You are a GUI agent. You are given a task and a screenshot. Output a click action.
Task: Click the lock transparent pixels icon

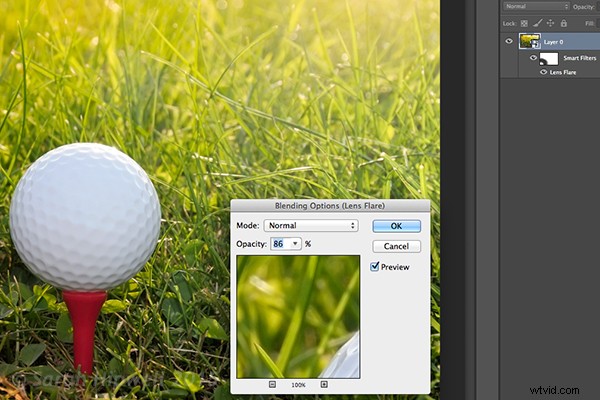click(524, 23)
